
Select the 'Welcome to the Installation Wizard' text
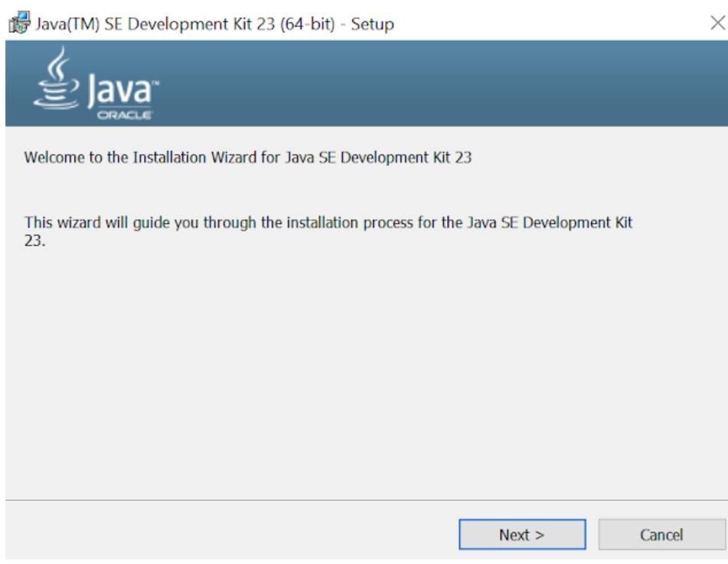point(248,158)
